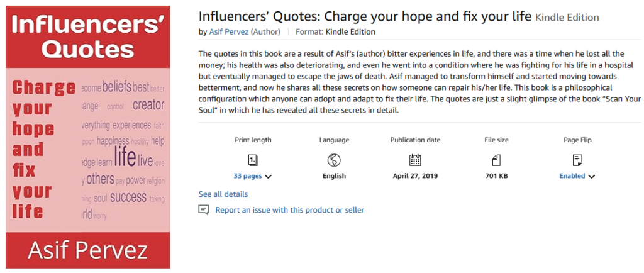
Task: Click the word cloud on the cover
Action: 123,150
